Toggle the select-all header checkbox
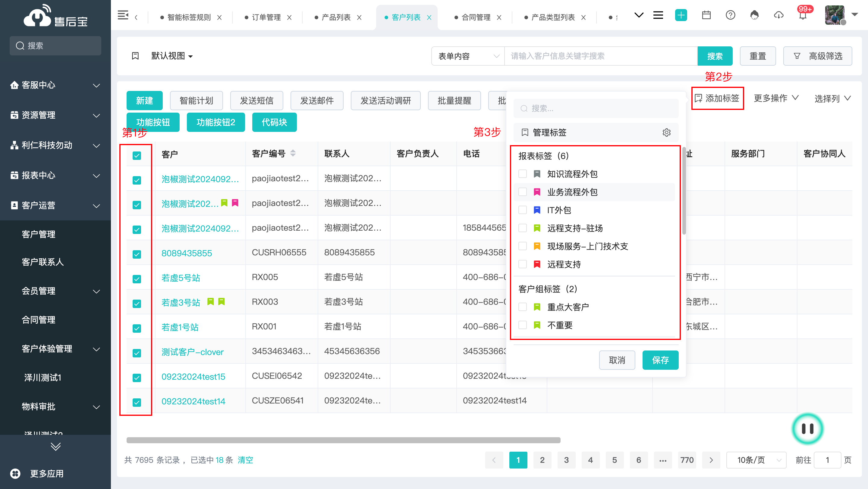The width and height of the screenshot is (868, 489). [137, 155]
